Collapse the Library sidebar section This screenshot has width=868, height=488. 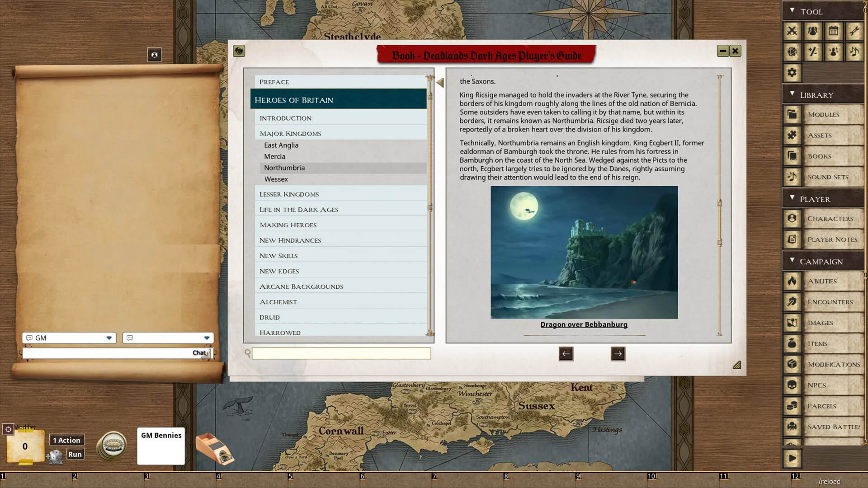click(792, 94)
